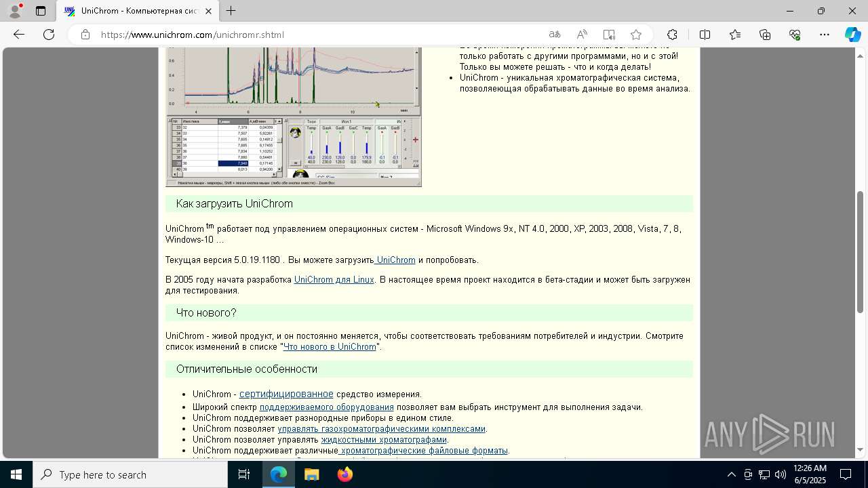Open the browser profile icon

click(x=15, y=11)
